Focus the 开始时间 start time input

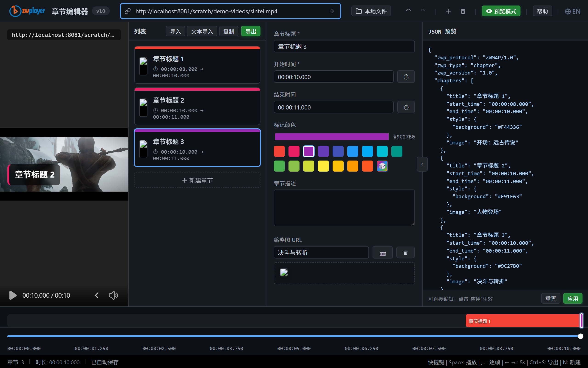click(334, 77)
